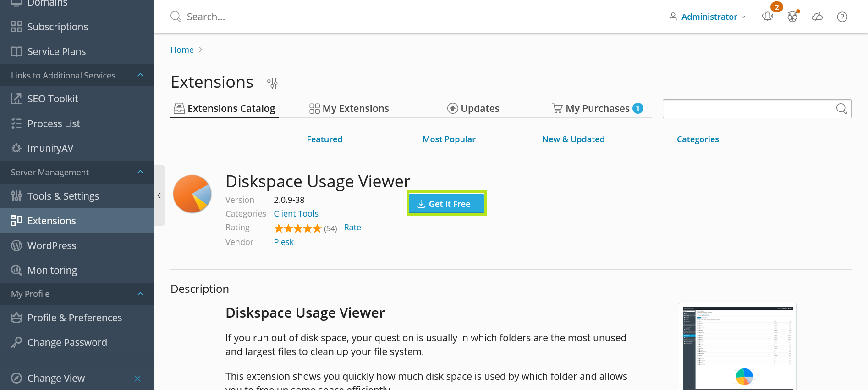
Task: Click the Diskspace Usage Viewer logo
Action: point(192,194)
